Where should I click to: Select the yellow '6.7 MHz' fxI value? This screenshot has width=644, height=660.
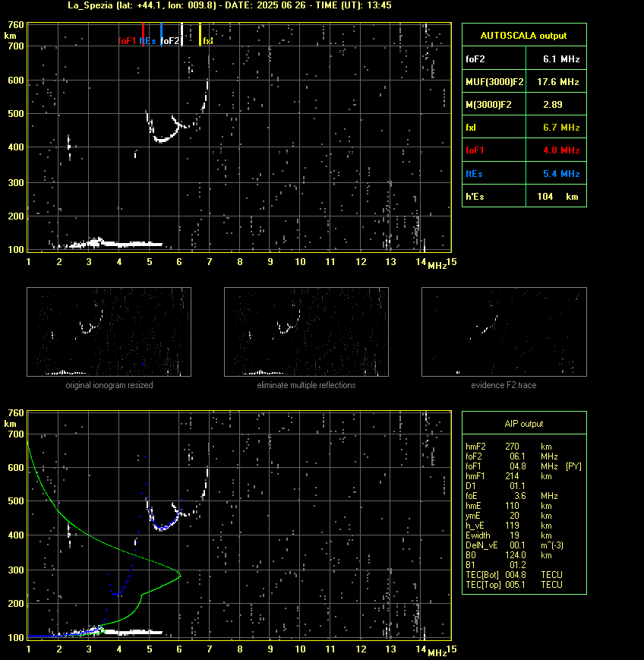pyautogui.click(x=561, y=128)
